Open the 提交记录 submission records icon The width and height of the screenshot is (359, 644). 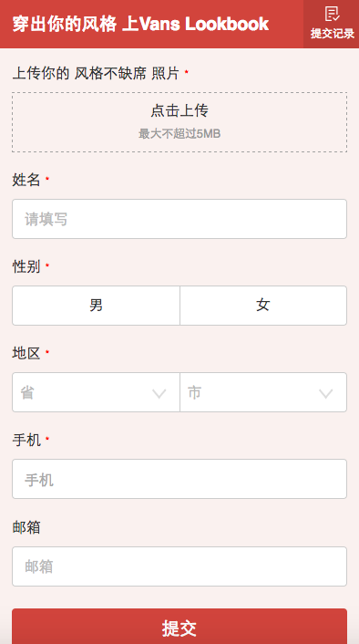click(332, 24)
